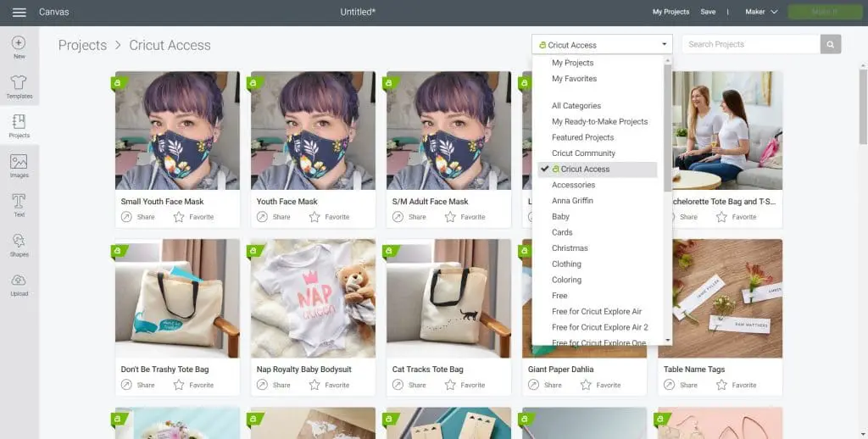Click the Search Projects field

pyautogui.click(x=751, y=44)
